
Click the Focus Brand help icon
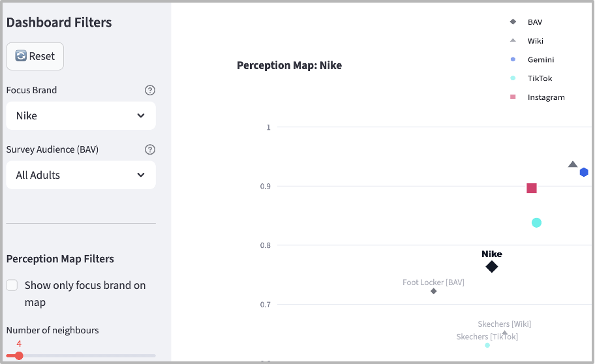150,90
